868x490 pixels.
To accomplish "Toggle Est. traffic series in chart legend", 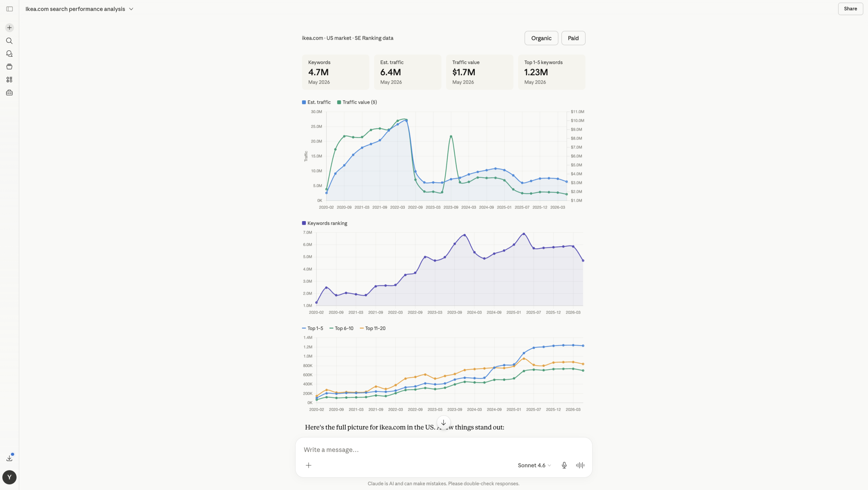I will pos(316,102).
